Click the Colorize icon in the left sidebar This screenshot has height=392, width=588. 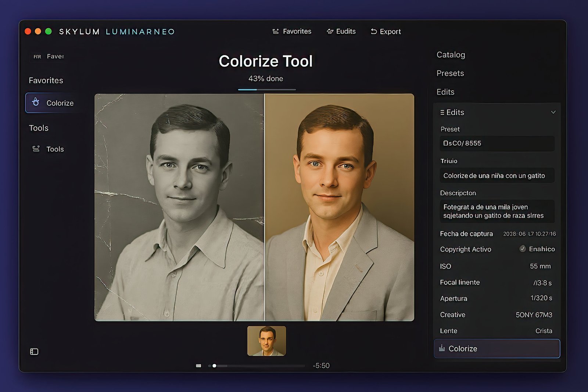click(36, 102)
